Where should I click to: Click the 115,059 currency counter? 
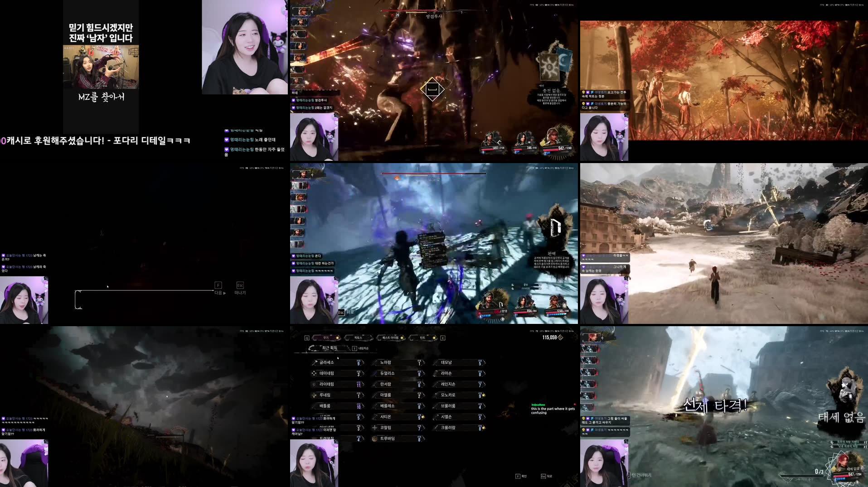pyautogui.click(x=553, y=338)
